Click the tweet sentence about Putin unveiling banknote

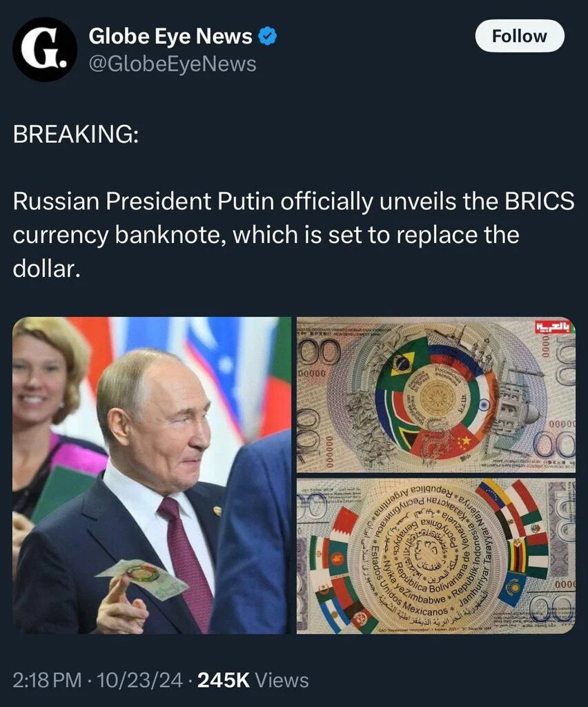[293, 235]
